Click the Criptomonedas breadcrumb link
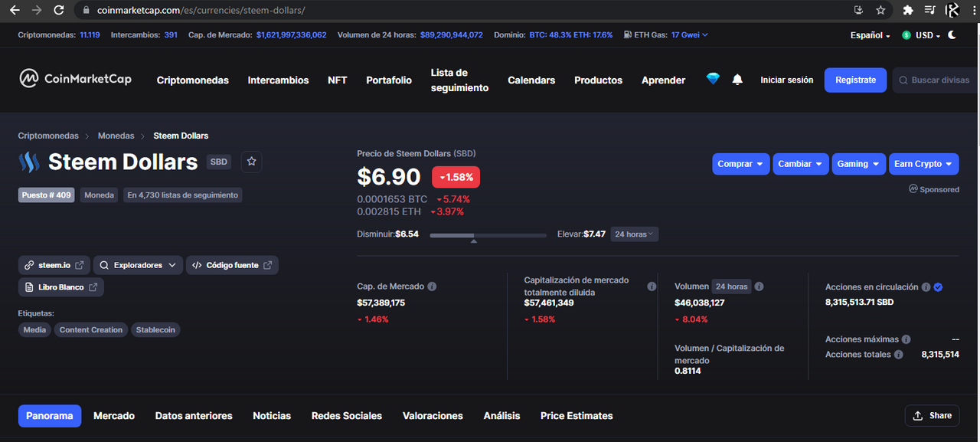 click(48, 136)
